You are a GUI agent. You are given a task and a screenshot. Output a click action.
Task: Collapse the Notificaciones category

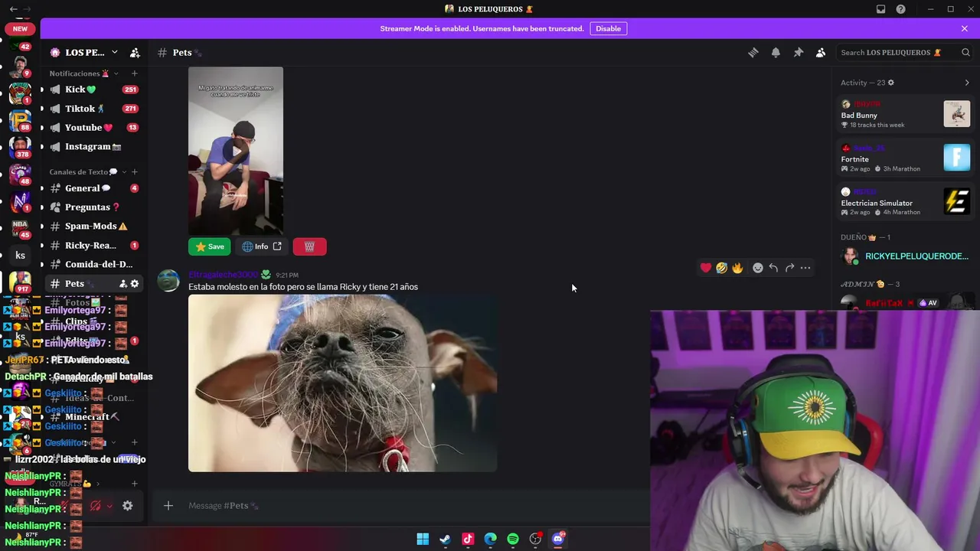click(83, 73)
